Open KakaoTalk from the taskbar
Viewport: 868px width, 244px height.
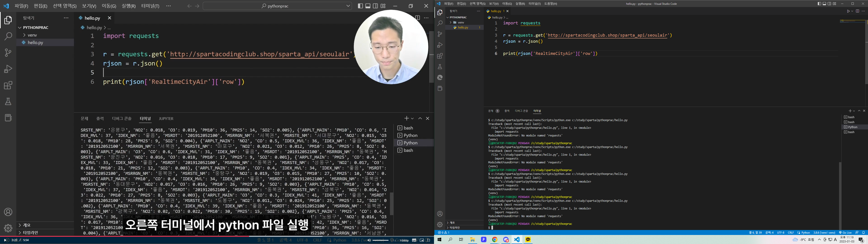tap(528, 240)
